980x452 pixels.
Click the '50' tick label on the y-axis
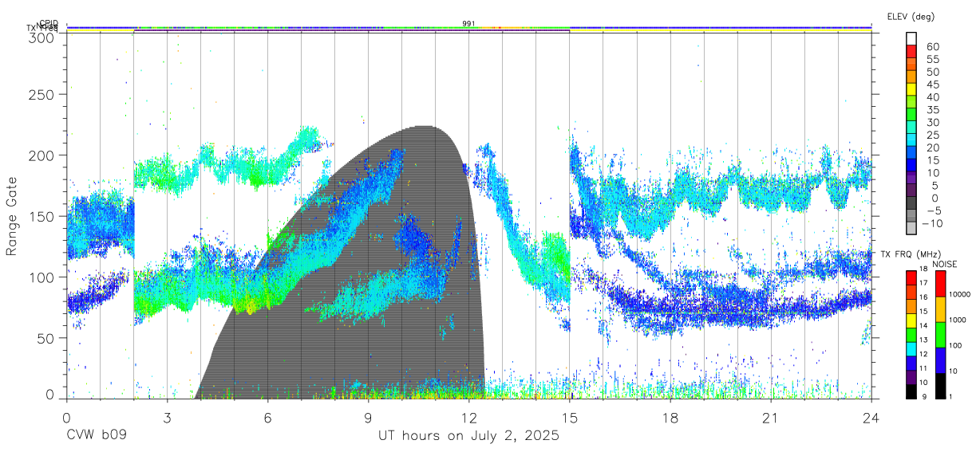click(x=45, y=337)
